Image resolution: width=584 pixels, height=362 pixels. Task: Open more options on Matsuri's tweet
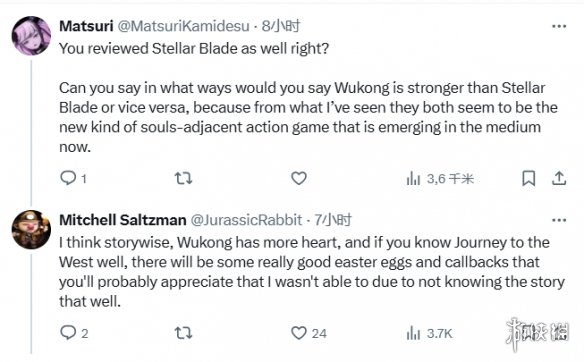[x=559, y=26]
